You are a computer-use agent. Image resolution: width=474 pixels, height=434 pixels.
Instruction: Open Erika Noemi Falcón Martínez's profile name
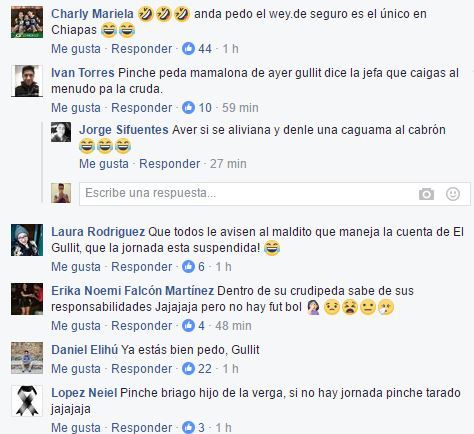[132, 291]
